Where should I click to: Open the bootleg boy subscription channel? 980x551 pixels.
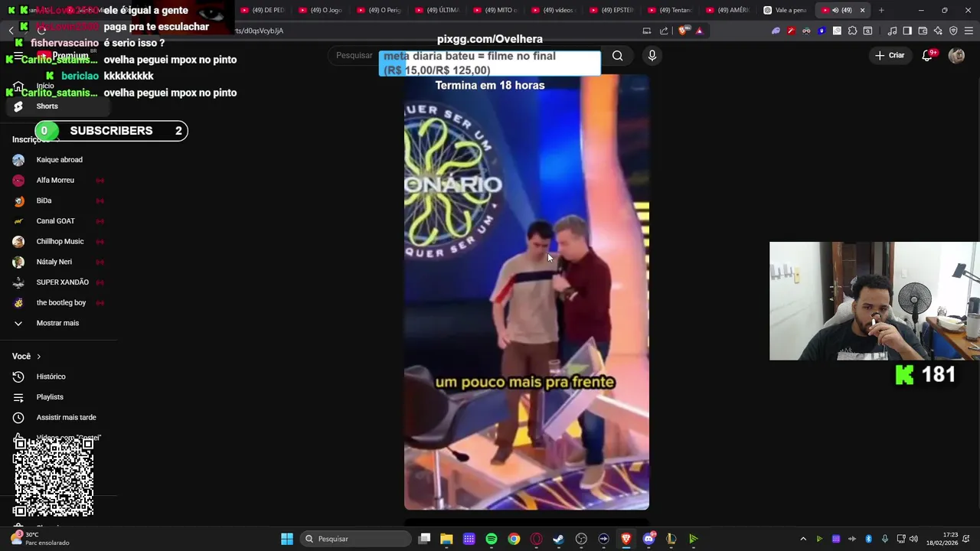pyautogui.click(x=58, y=303)
